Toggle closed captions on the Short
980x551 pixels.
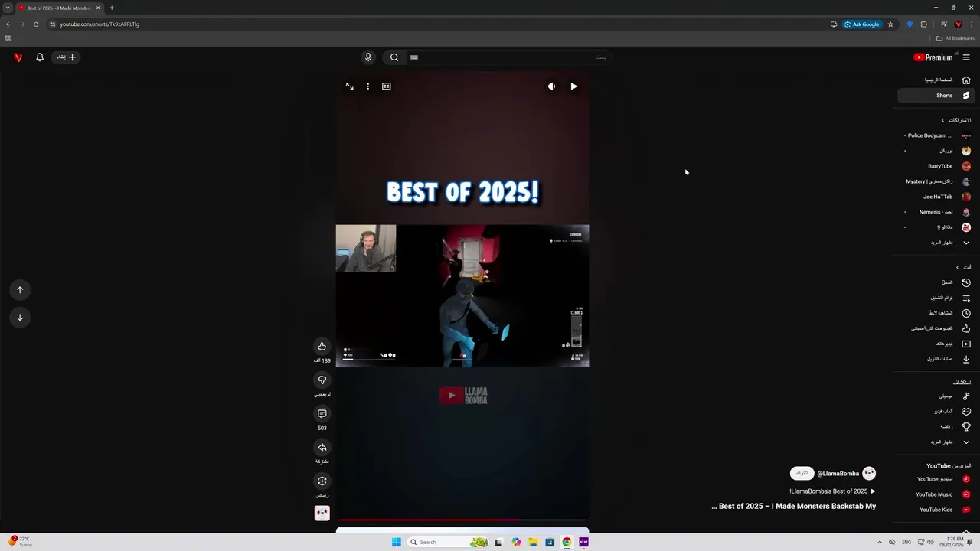tap(387, 86)
